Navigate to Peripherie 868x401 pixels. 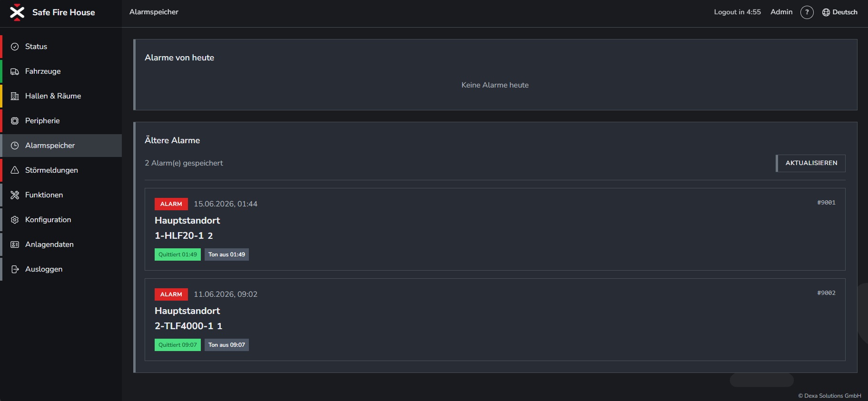pos(61,121)
